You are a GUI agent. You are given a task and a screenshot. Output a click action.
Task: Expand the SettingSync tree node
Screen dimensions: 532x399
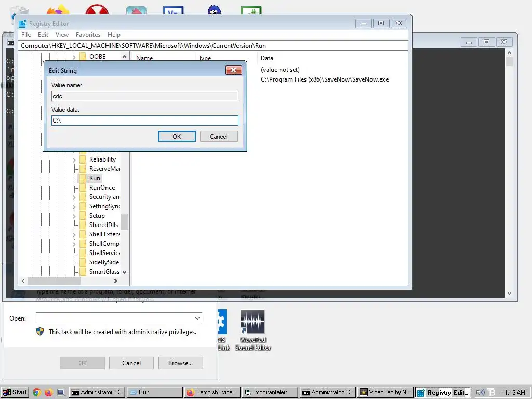coord(74,207)
